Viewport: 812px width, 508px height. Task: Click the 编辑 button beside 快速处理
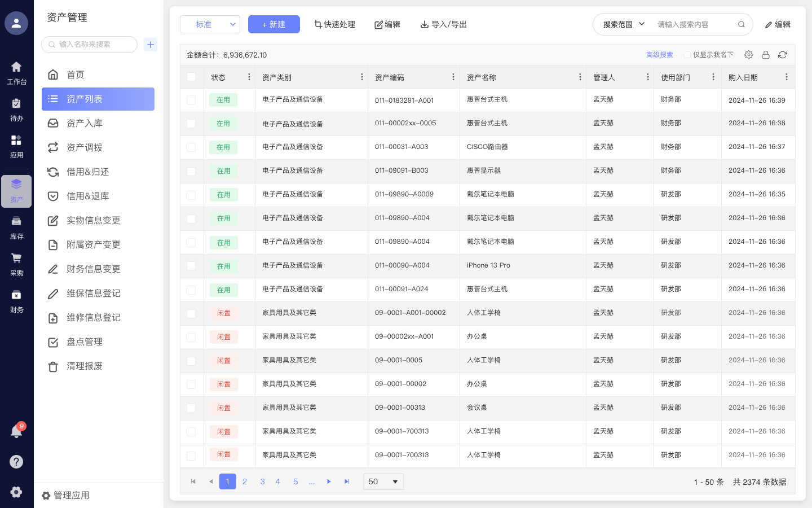[x=387, y=24]
